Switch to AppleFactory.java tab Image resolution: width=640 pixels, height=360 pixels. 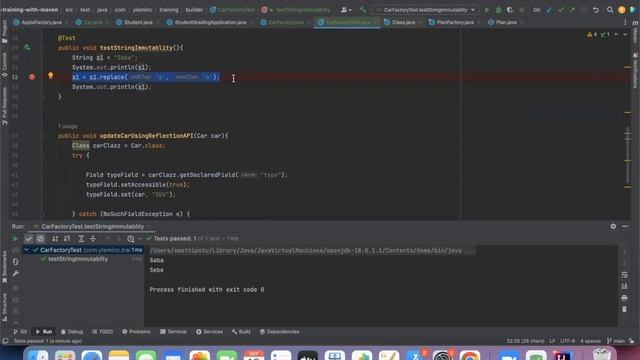[x=38, y=22]
